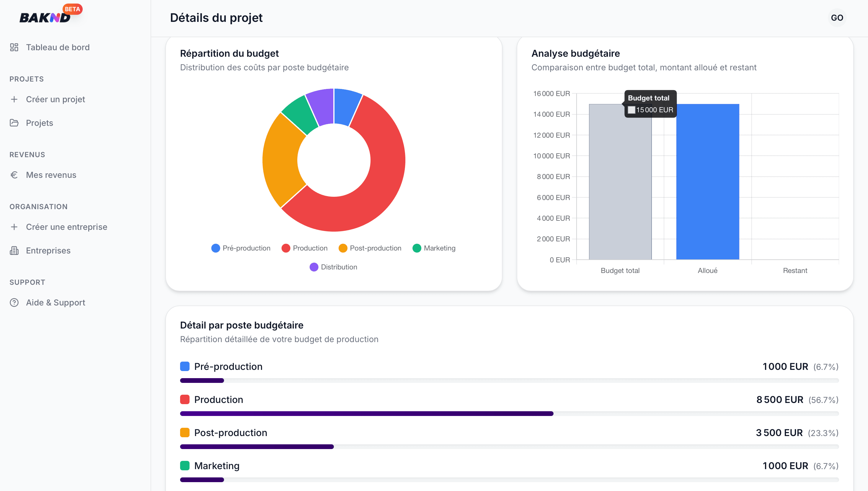868x491 pixels.
Task: Click the Pré-production progress bar
Action: point(509,381)
